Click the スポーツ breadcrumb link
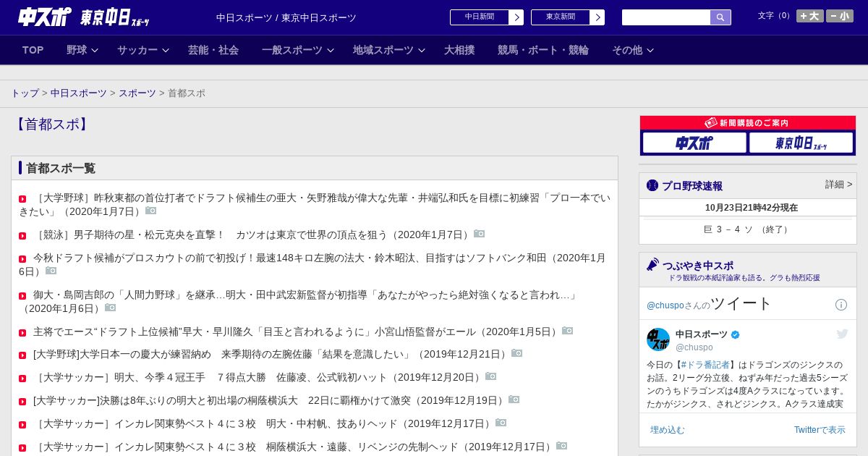Viewport: 868px width, 456px height. pyautogui.click(x=137, y=93)
